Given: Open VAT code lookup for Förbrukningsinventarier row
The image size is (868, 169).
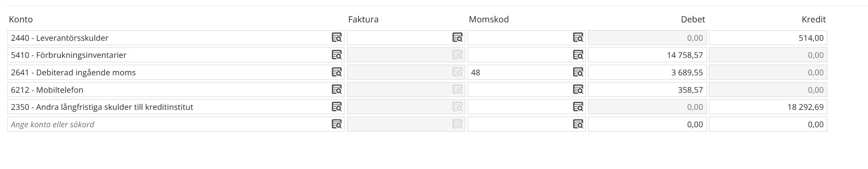Looking at the screenshot, I should 577,55.
